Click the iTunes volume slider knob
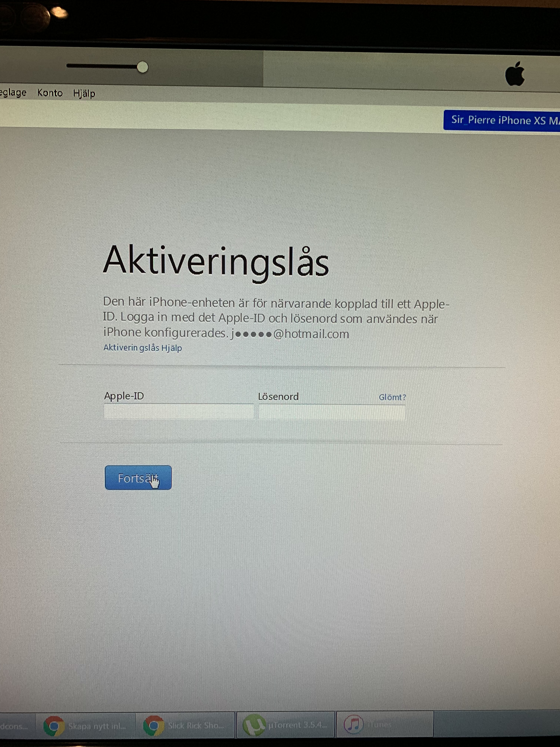 pyautogui.click(x=142, y=67)
